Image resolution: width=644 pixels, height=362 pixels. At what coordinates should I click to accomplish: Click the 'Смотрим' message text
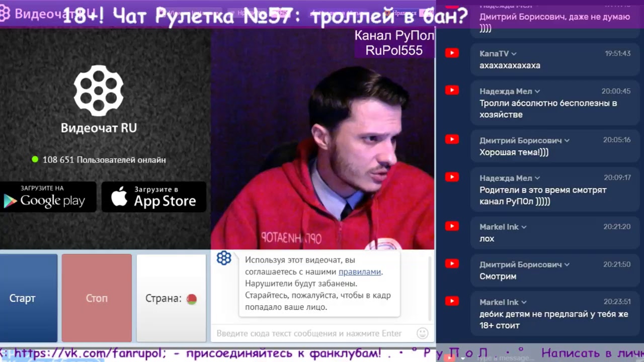tap(498, 276)
